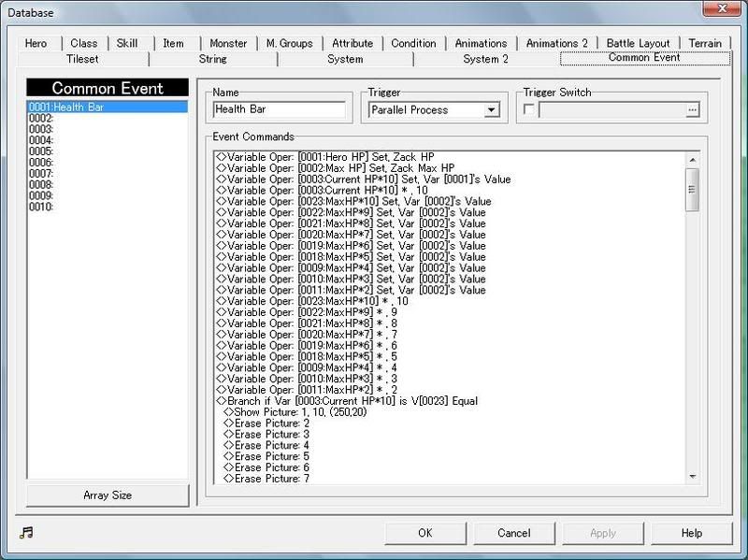The image size is (748, 560).
Task: Go to the Monster tab
Action: 228,43
